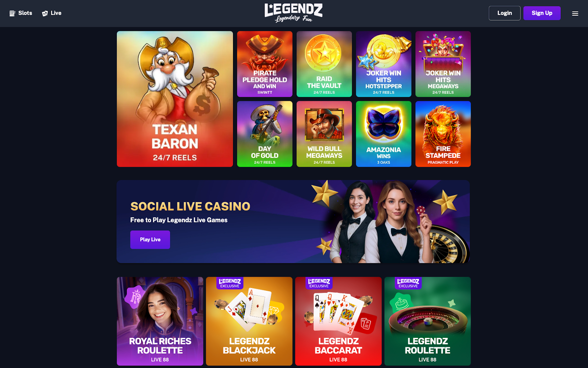588x368 pixels.
Task: Launch Amazonia Wins by 3 Oaks
Action: (384, 134)
